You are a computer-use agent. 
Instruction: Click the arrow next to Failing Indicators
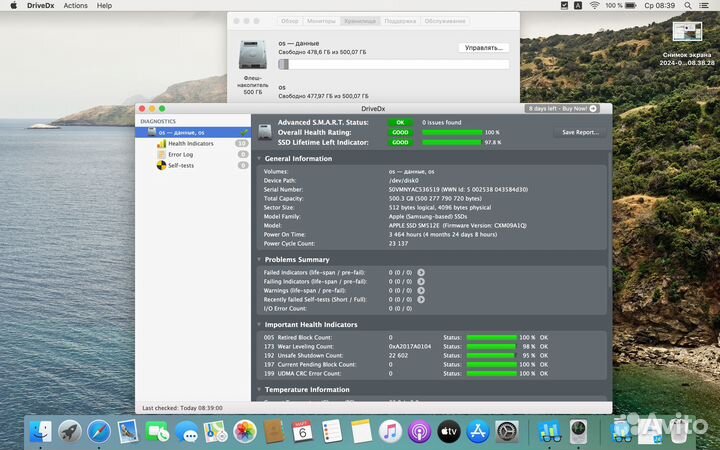point(421,281)
